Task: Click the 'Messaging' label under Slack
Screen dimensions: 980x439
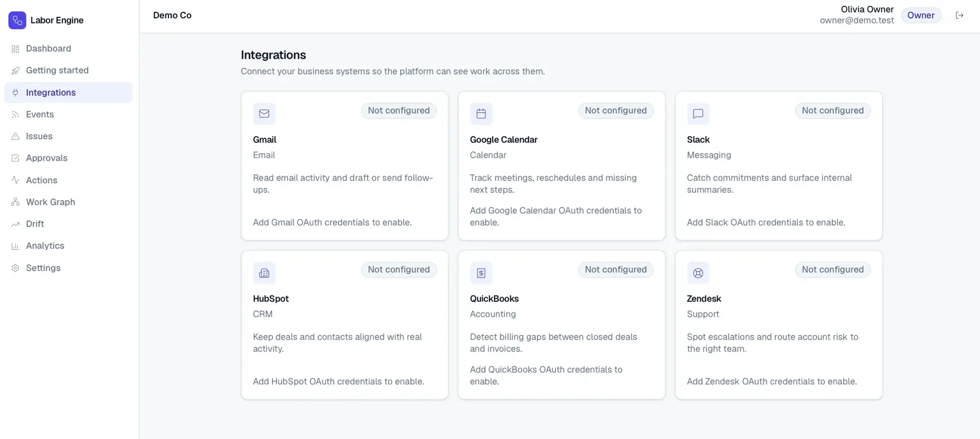Action: (x=709, y=155)
